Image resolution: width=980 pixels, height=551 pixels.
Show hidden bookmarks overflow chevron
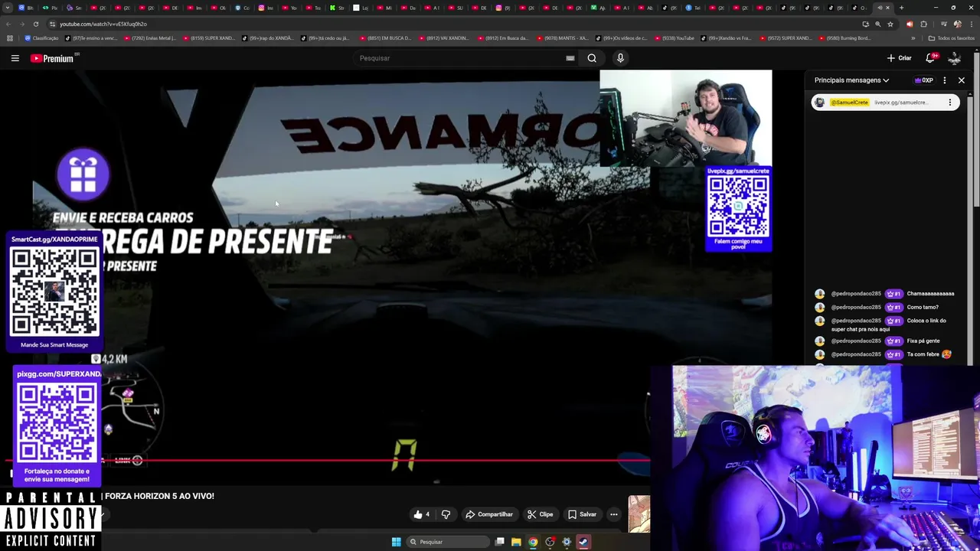(913, 38)
